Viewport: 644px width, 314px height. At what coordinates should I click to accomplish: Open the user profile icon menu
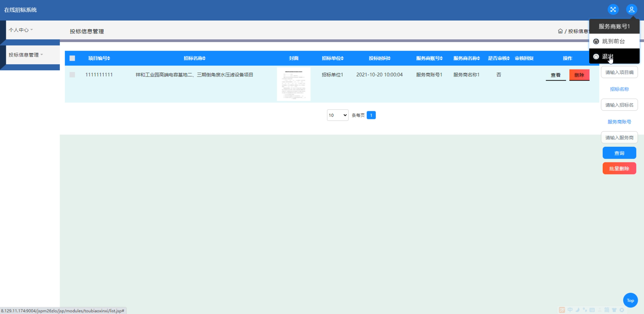(631, 9)
